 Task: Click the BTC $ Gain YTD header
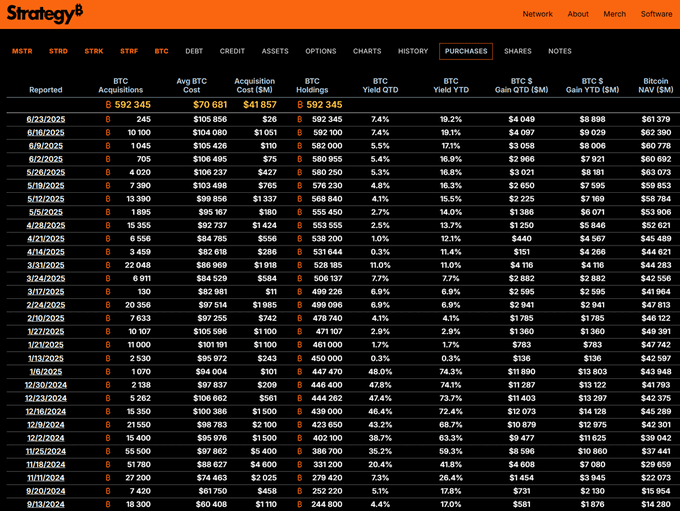click(592, 85)
